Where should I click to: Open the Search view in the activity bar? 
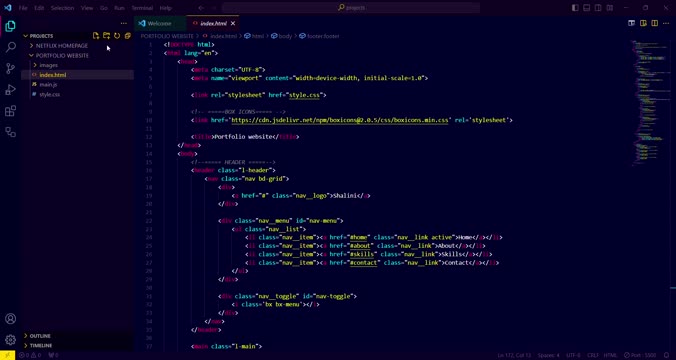[10, 47]
